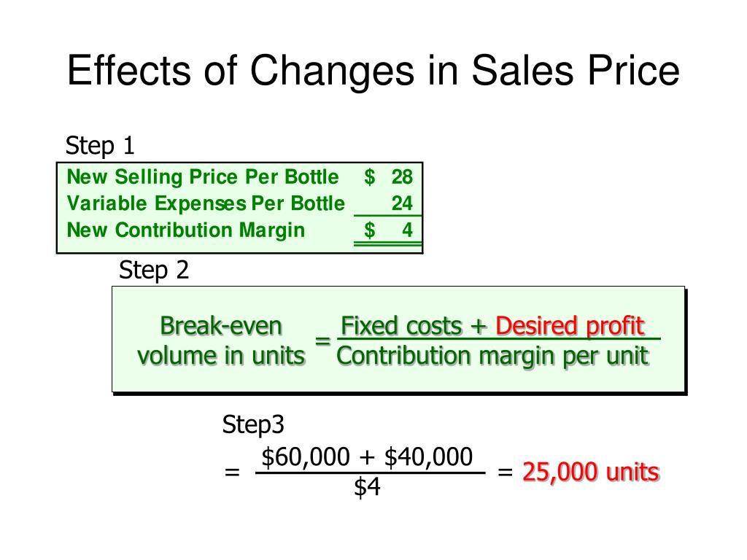Image resolution: width=747 pixels, height=560 pixels.
Task: Click the Variable Expenses Per Bottle row
Action: point(239,203)
